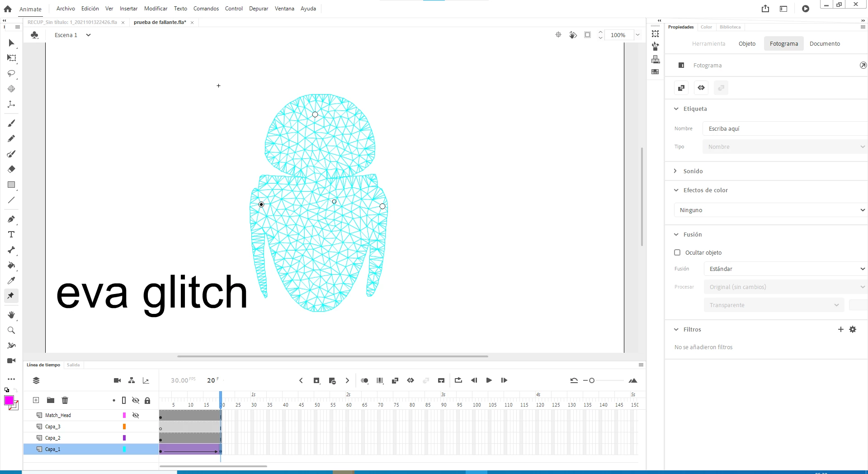
Task: Click the new folder icon in timeline
Action: [51, 400]
